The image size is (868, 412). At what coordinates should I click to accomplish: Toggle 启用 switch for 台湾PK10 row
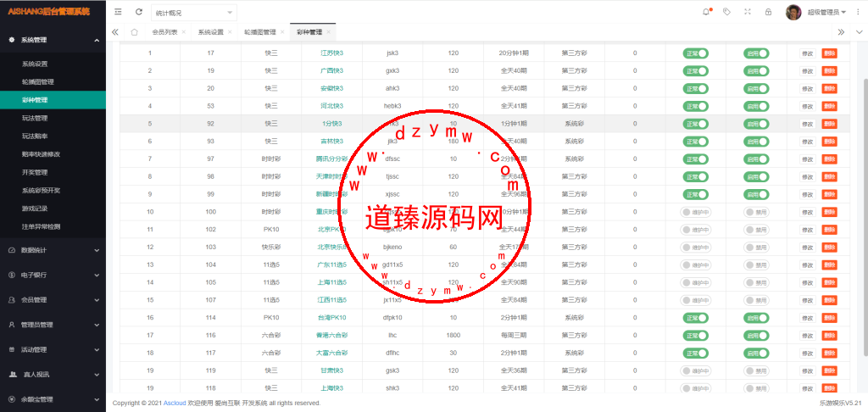(756, 318)
